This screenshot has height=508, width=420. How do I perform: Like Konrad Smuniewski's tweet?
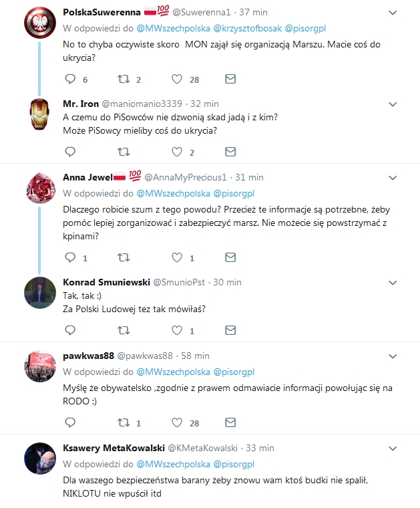tap(177, 330)
